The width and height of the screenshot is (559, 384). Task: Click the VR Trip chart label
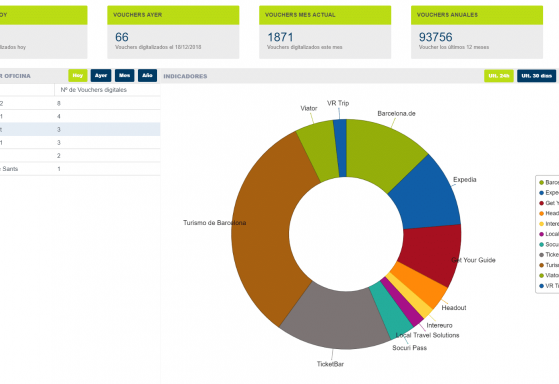click(x=338, y=103)
